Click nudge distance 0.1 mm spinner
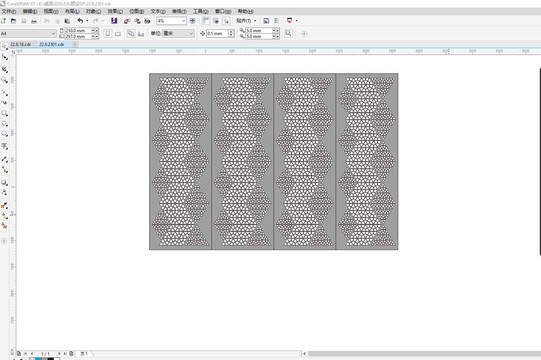The image size is (541, 360). click(232, 33)
